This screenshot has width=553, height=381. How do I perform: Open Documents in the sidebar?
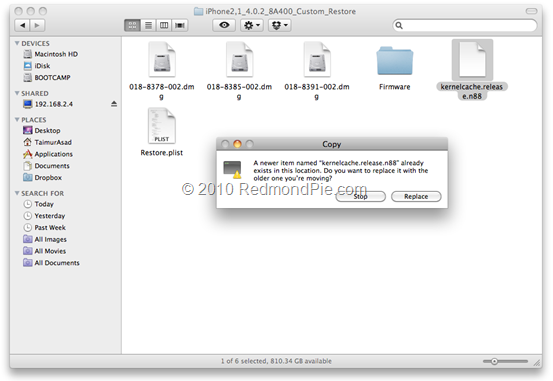click(x=46, y=166)
